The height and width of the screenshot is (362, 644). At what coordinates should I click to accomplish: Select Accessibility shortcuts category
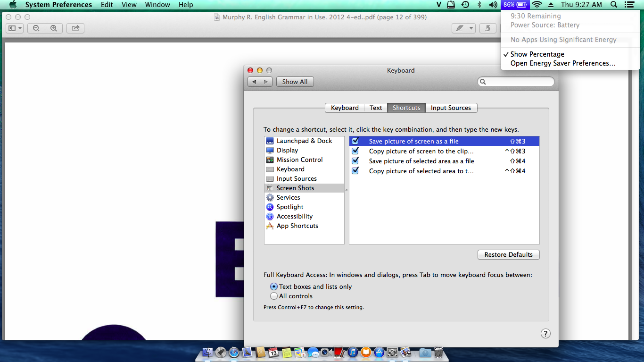tap(304, 216)
